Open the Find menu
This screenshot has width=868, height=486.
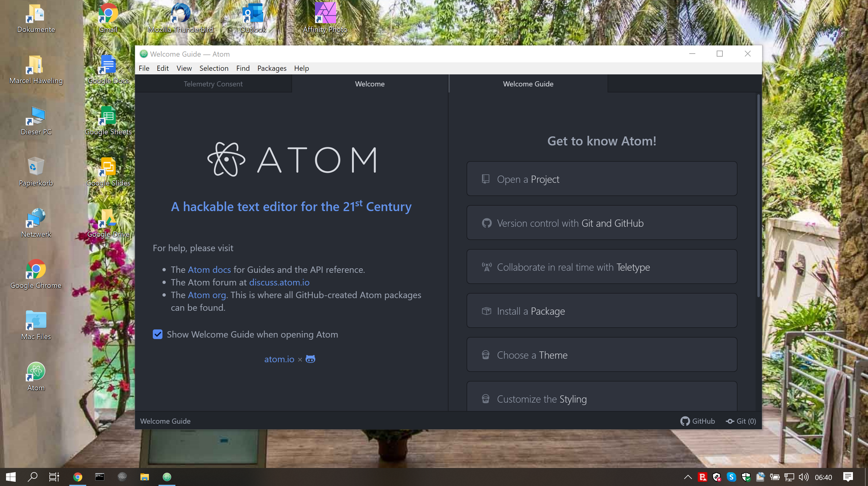point(243,68)
